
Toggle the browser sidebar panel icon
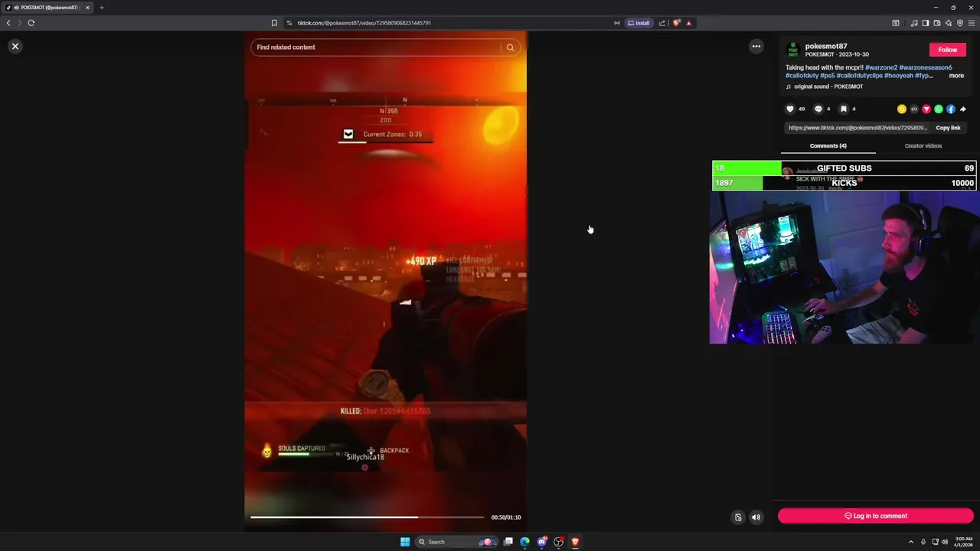(x=926, y=23)
